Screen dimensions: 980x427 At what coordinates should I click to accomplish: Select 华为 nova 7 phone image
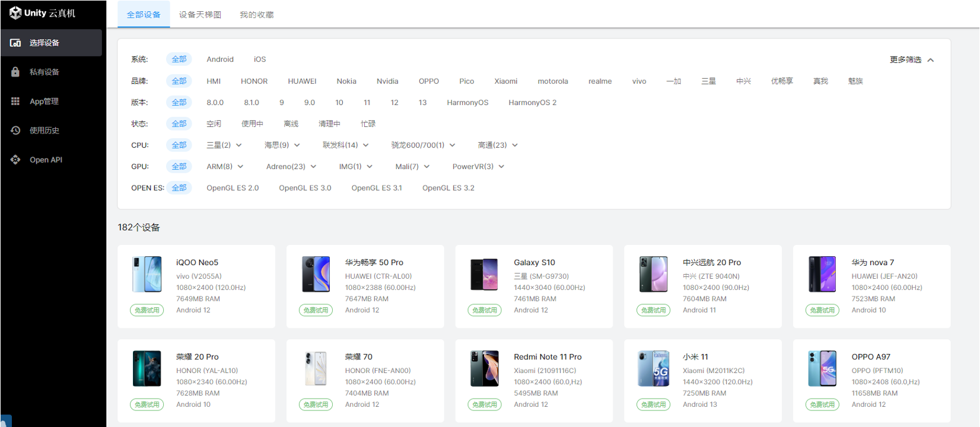pos(822,274)
